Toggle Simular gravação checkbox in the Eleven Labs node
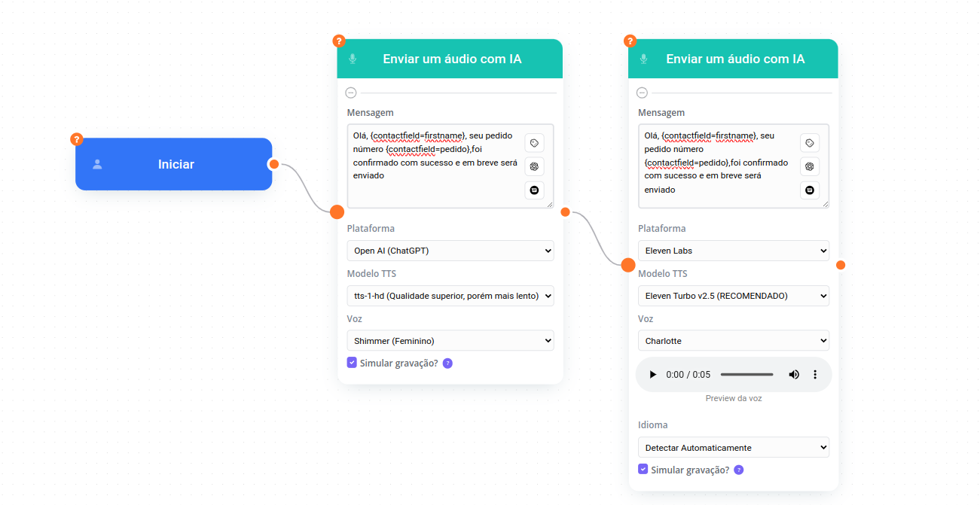Screen dimensions: 980x505 (x=643, y=470)
